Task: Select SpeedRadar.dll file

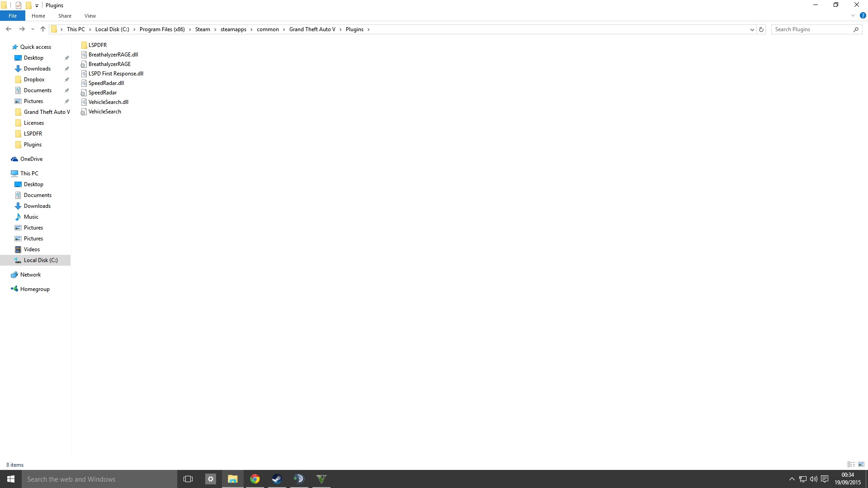Action: click(106, 83)
